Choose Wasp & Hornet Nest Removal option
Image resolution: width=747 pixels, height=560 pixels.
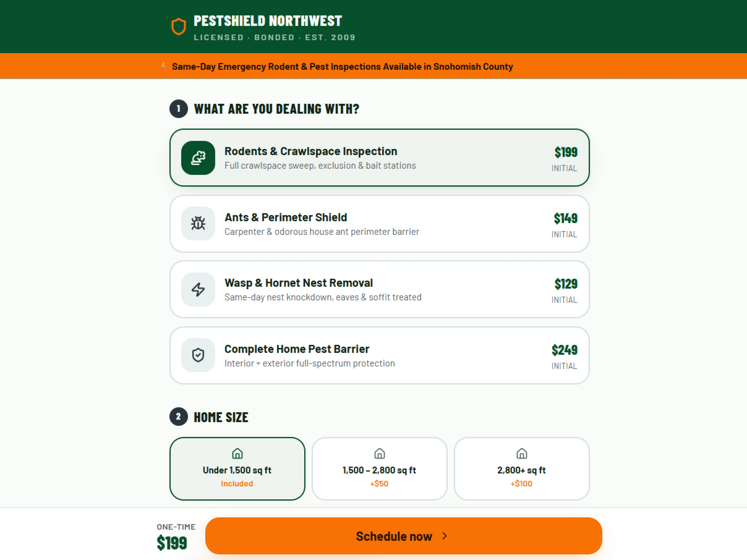coord(380,289)
